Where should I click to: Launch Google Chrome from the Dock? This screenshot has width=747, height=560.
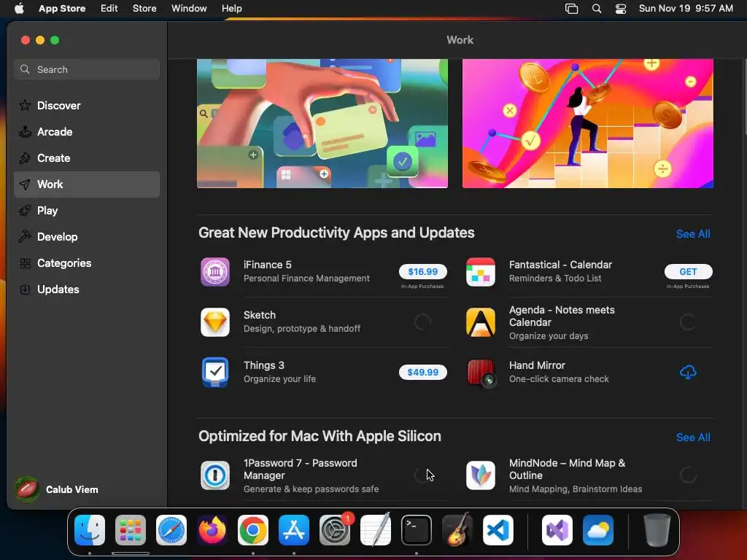(253, 530)
